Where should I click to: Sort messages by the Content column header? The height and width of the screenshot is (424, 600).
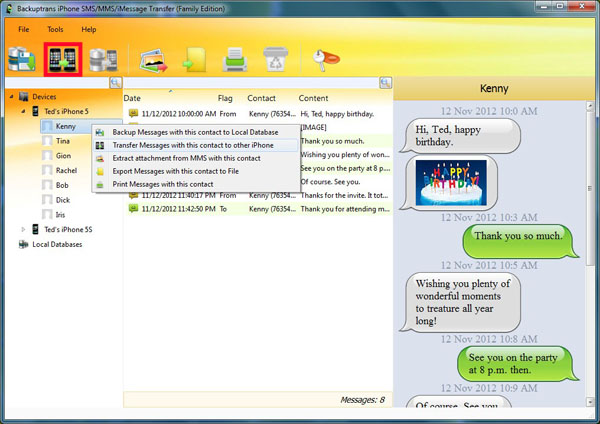313,98
